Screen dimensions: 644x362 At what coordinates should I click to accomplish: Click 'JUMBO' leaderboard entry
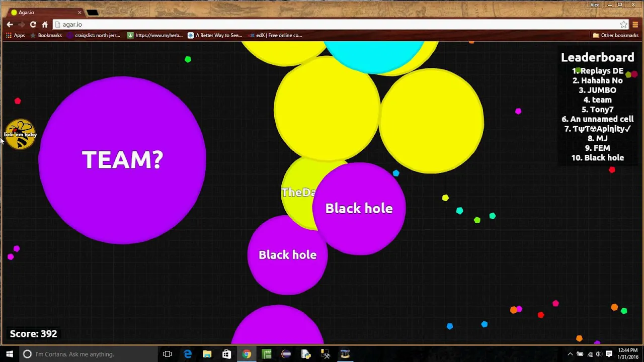[x=598, y=90]
